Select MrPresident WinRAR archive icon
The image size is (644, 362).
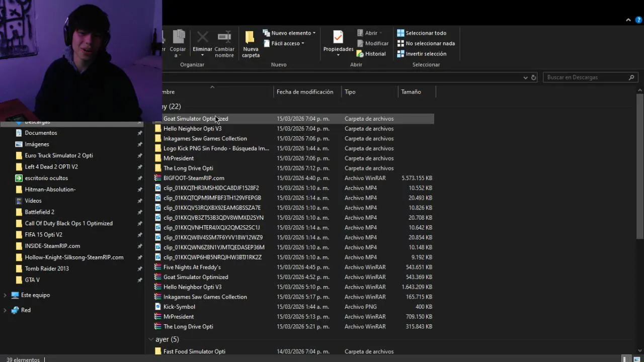(158, 317)
